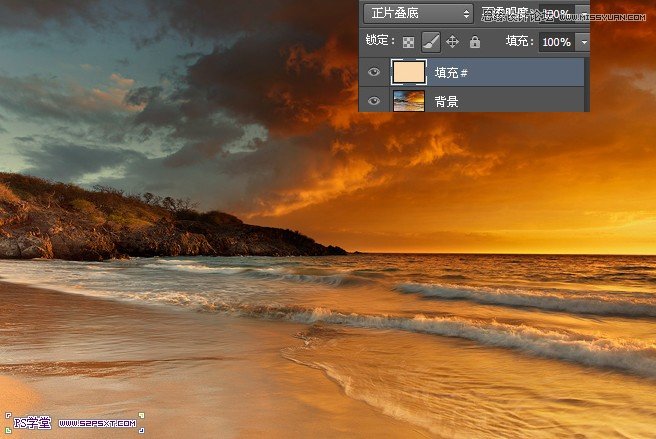This screenshot has width=656, height=439.
Task: Hide the 填充 # fill layer
Action: [x=374, y=73]
